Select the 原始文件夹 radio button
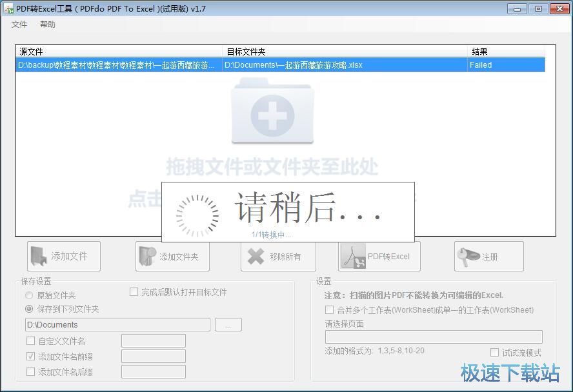 (x=28, y=295)
